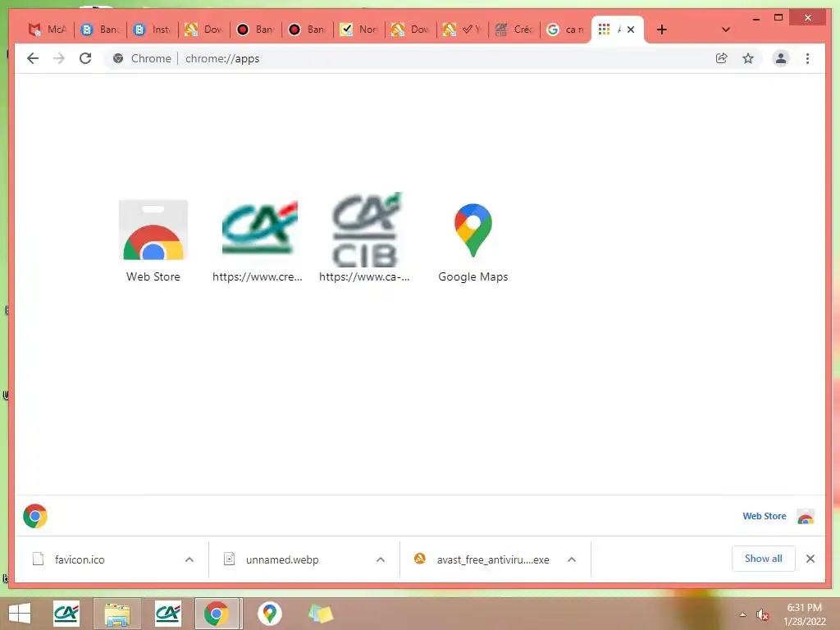Share this page using share icon
Image resolution: width=840 pixels, height=630 pixels.
tap(722, 58)
